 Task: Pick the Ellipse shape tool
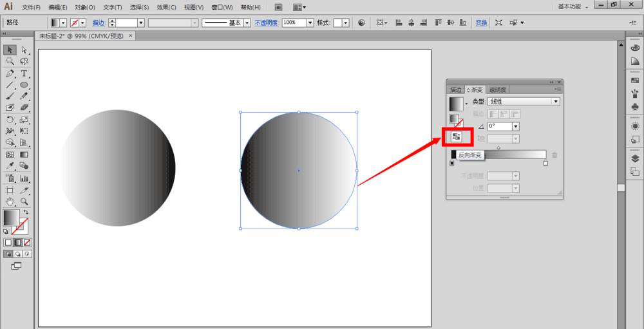(x=24, y=85)
